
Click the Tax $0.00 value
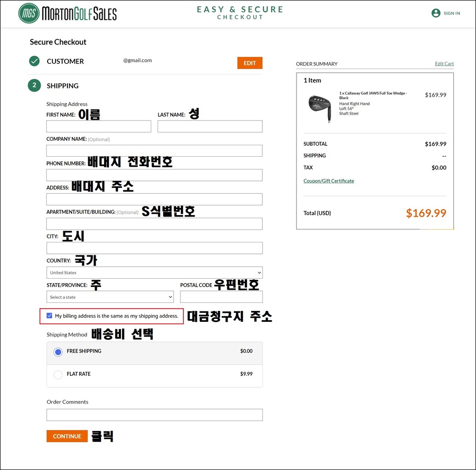[x=439, y=168]
